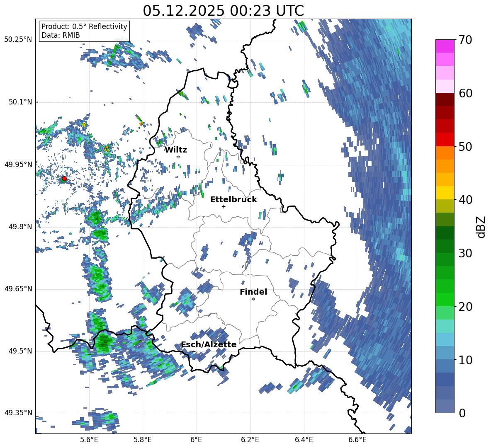The image size is (491, 448).
Task: Click the bright red 50 dBZ colorbar segment
Action: (445, 140)
